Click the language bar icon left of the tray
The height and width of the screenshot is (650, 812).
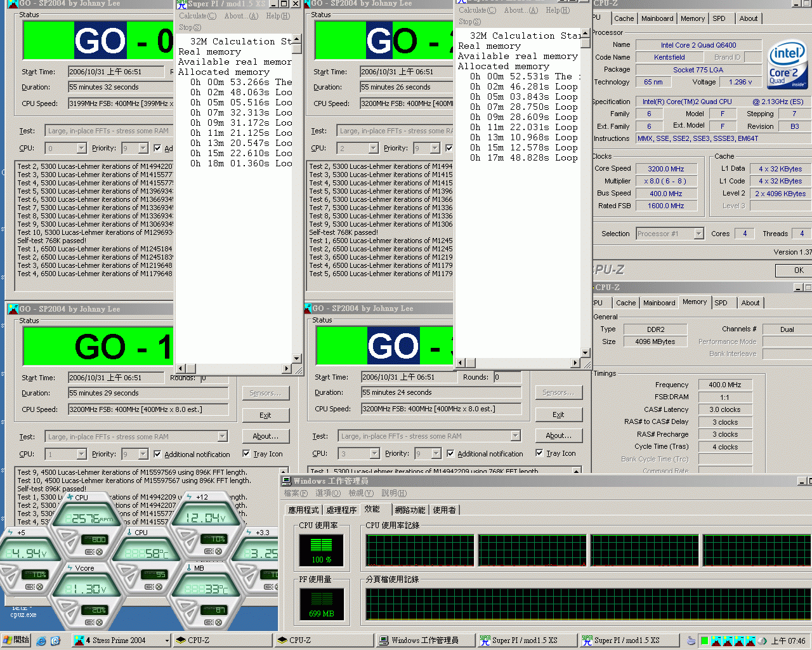tap(691, 640)
